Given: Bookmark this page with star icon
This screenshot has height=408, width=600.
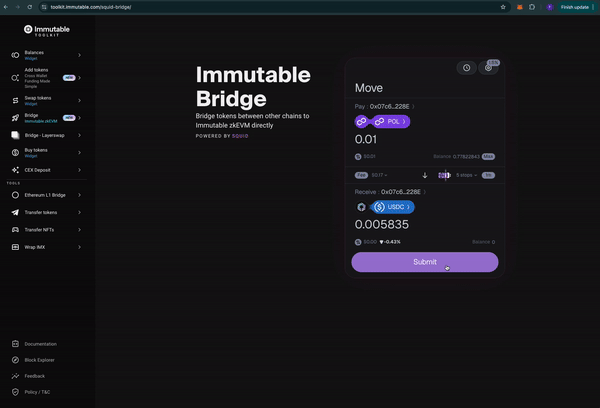Looking at the screenshot, I should click(x=503, y=7).
